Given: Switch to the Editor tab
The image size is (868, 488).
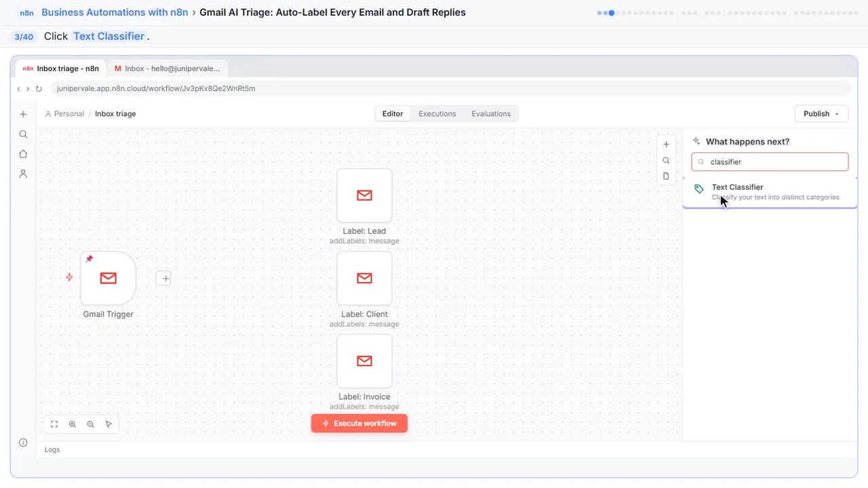Looking at the screenshot, I should [393, 114].
